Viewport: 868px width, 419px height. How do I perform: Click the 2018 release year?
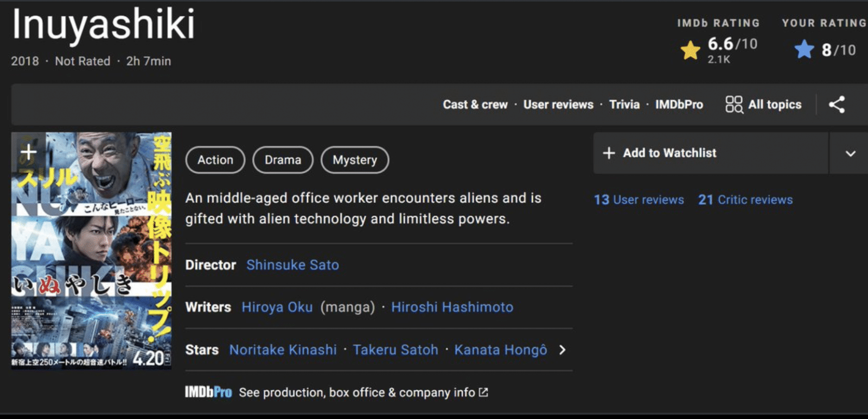(x=25, y=61)
